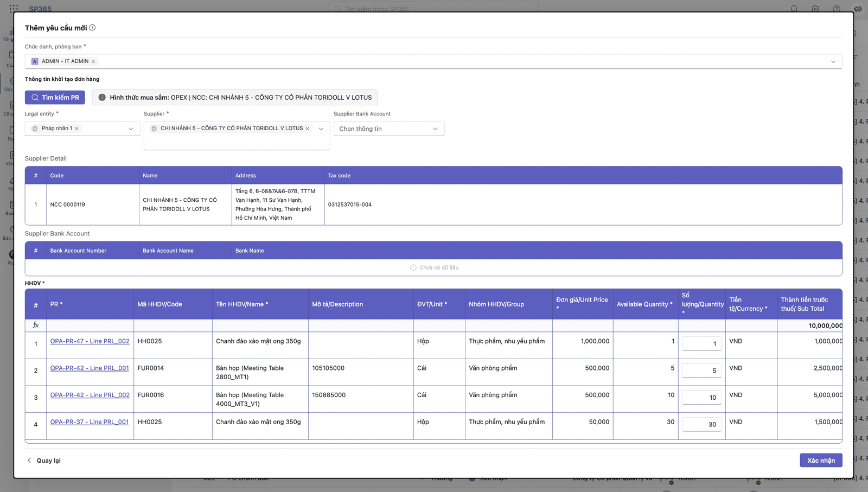The height and width of the screenshot is (492, 868).
Task: Open the notification bell in SP365 header
Action: pyautogui.click(x=794, y=9)
